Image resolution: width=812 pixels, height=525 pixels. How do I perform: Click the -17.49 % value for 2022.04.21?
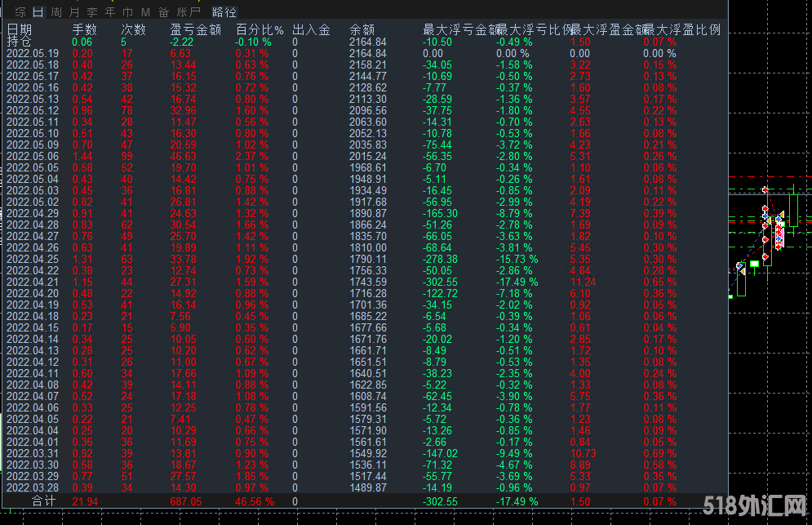click(517, 282)
